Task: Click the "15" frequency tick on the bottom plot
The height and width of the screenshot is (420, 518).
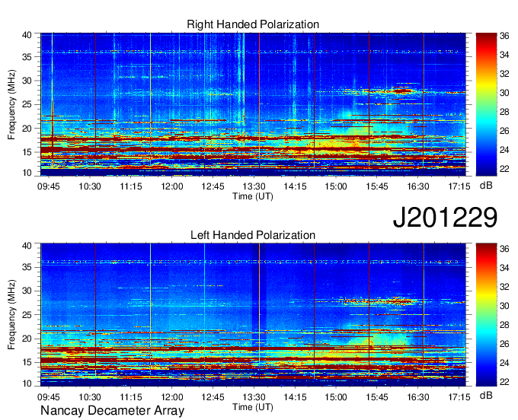Action: click(27, 362)
